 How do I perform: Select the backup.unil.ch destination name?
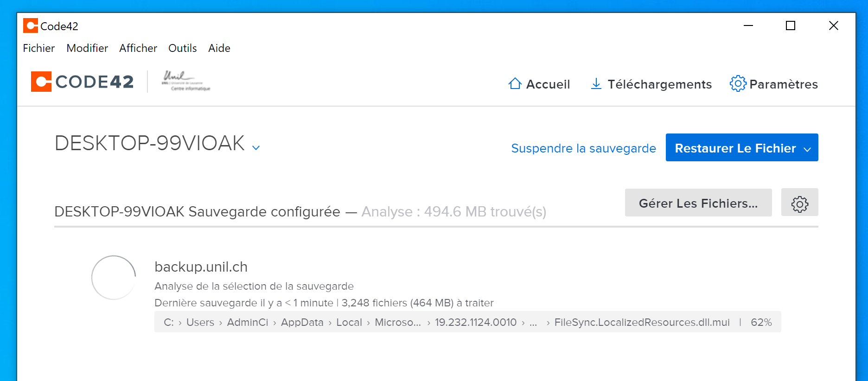pyautogui.click(x=201, y=267)
